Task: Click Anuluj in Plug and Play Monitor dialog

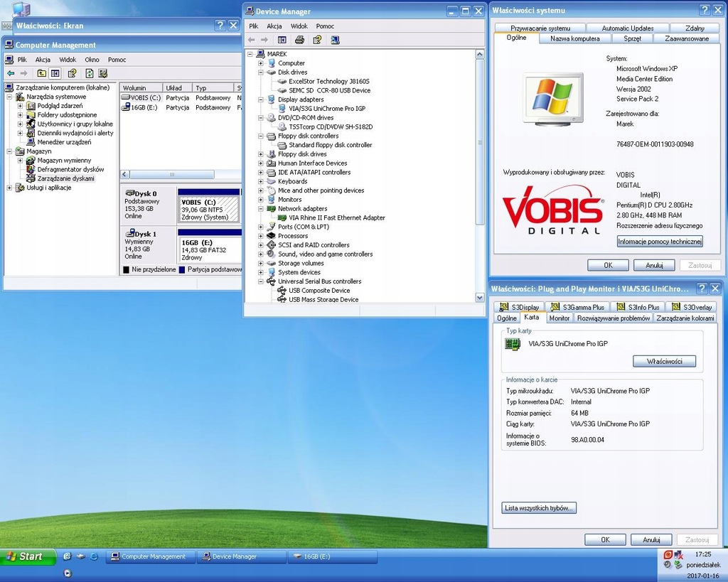Action: click(x=651, y=540)
